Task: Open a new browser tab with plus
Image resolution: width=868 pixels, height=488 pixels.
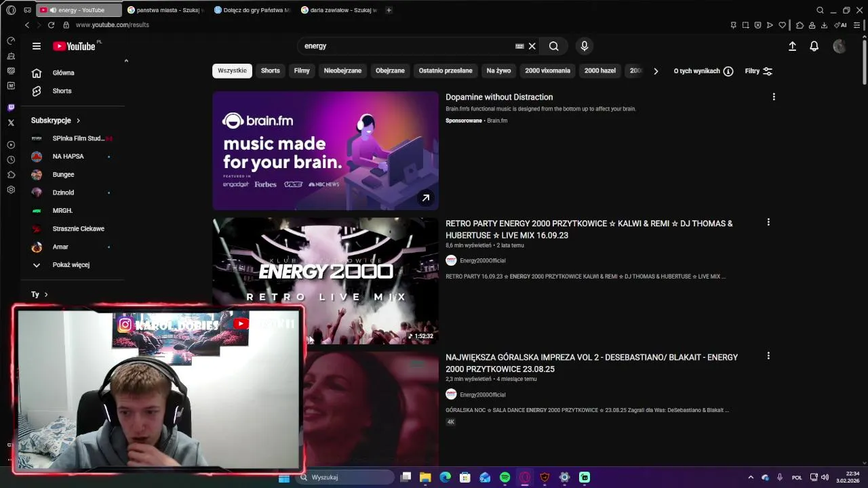Action: click(x=389, y=10)
